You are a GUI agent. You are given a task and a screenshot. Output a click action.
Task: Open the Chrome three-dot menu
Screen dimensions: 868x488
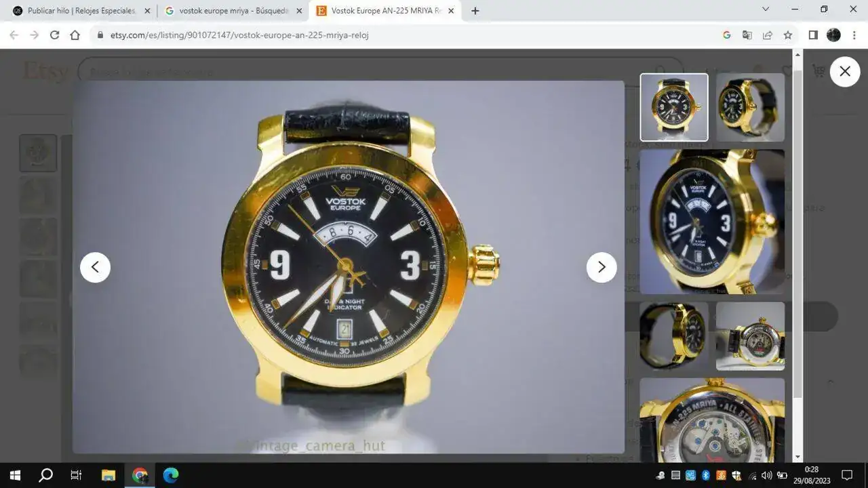[854, 35]
